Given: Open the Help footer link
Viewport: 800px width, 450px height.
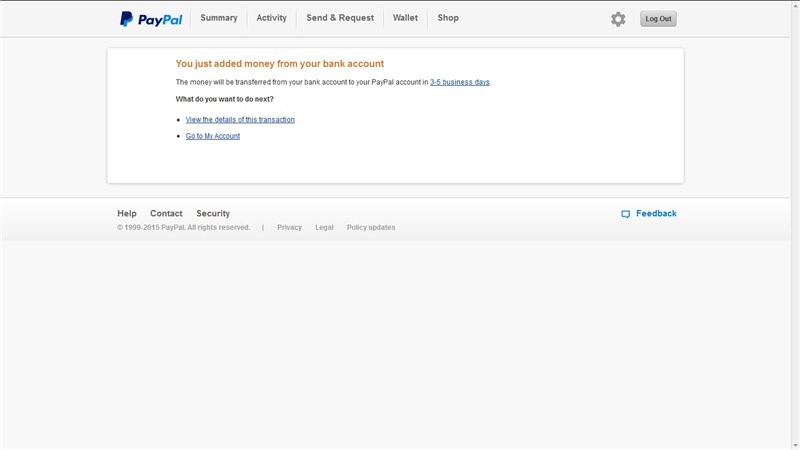Looking at the screenshot, I should click(127, 213).
